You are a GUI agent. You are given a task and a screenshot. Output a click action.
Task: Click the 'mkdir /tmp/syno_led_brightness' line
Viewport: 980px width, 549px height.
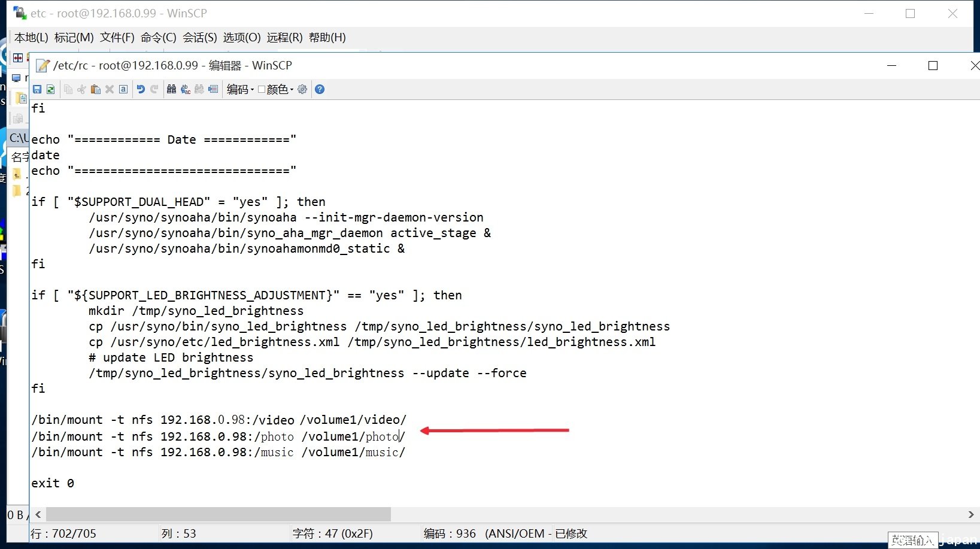pos(196,311)
